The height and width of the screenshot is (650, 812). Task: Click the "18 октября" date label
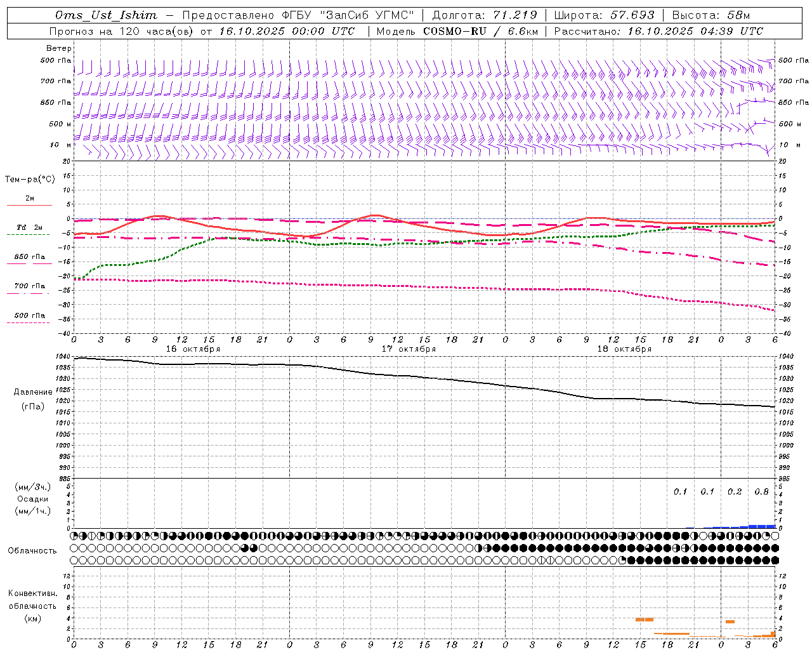point(624,349)
